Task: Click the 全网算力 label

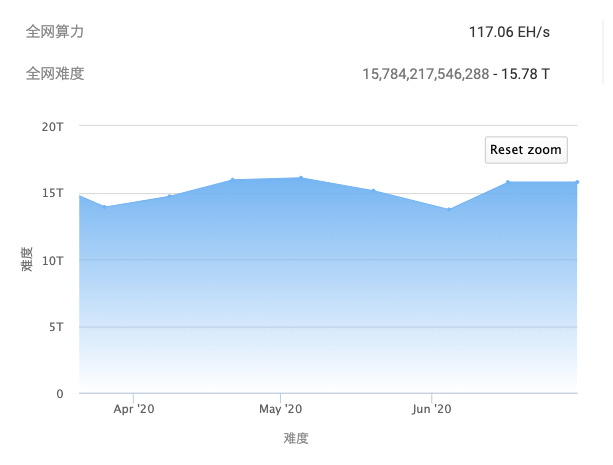Action: (54, 32)
